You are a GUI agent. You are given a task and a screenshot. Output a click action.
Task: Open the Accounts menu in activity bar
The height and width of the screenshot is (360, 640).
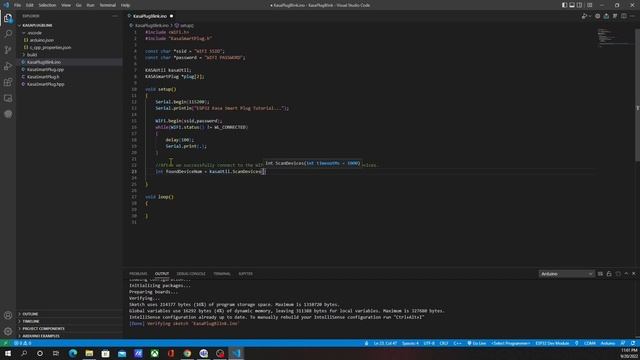click(8, 315)
